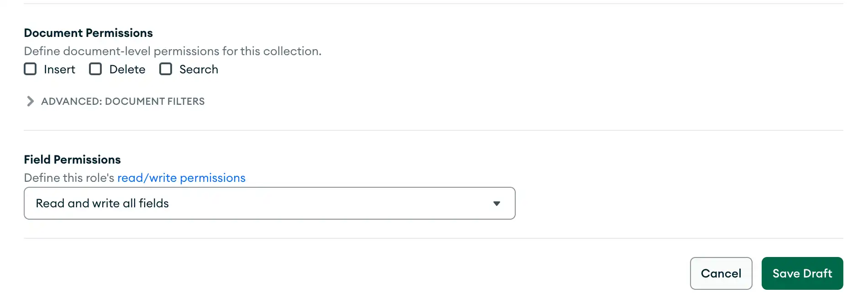868x298 pixels.
Task: Click the Document Permissions section heading
Action: coord(88,32)
